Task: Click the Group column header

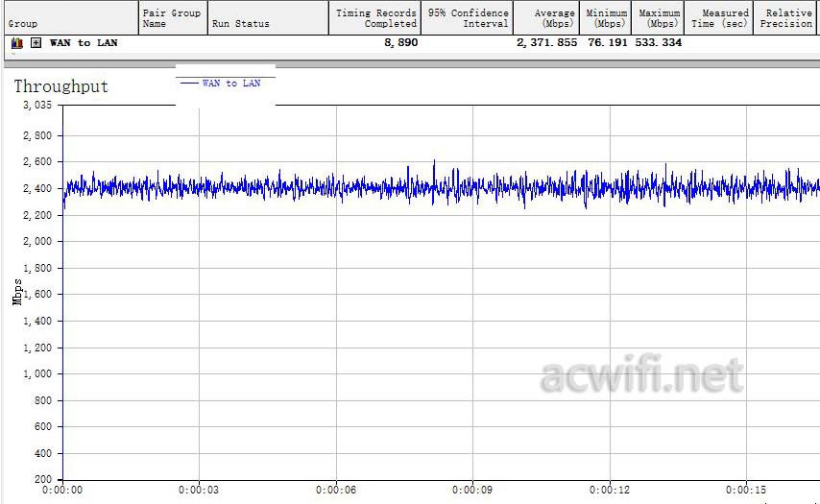Action: tap(70, 18)
